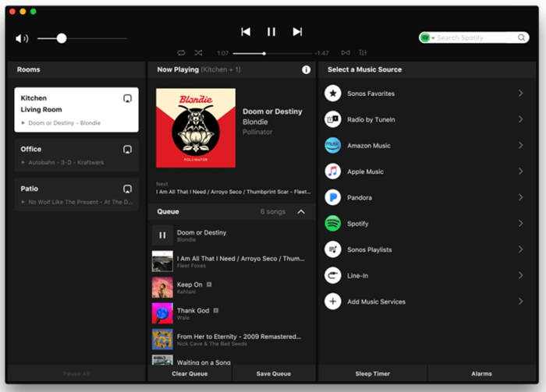The width and height of the screenshot is (546, 392).
Task: Open the Sleep Timer
Action: [x=373, y=374]
